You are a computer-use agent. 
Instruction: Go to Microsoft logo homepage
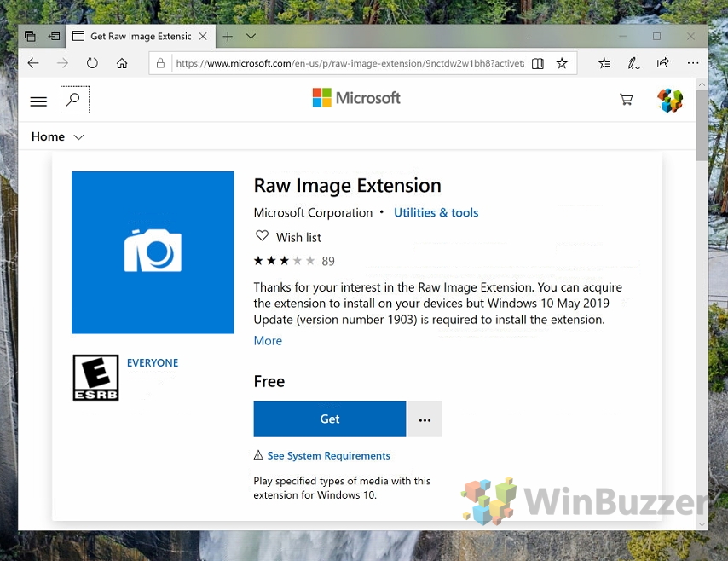pos(356,98)
